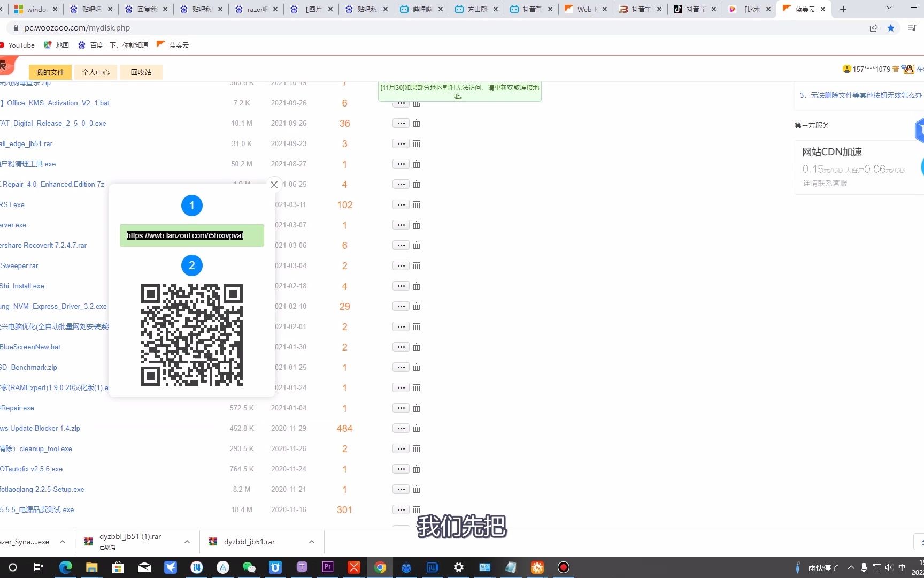Expand options for dyzbbl_jb51.rar download
This screenshot has height=578, width=924.
pos(311,542)
